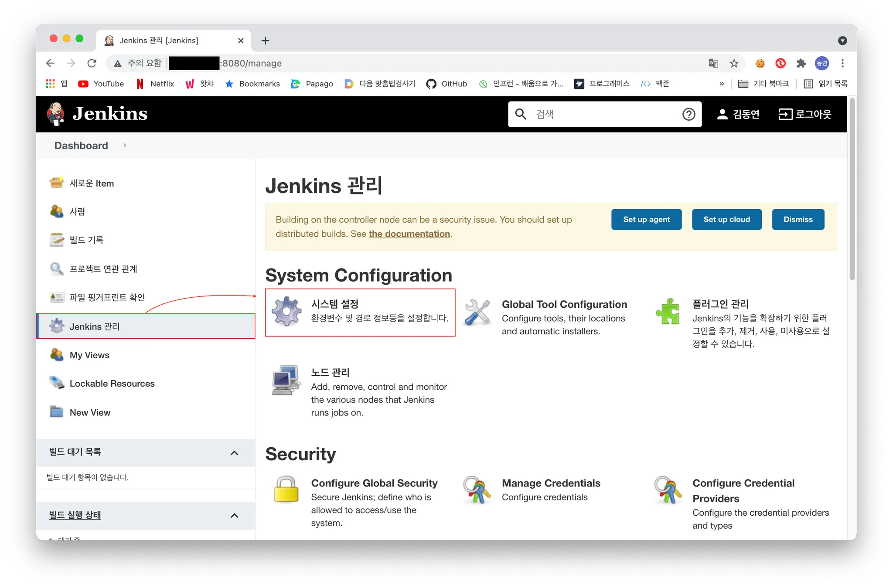893x588 pixels.
Task: Click the Manage Credentials keys icon
Action: [477, 490]
